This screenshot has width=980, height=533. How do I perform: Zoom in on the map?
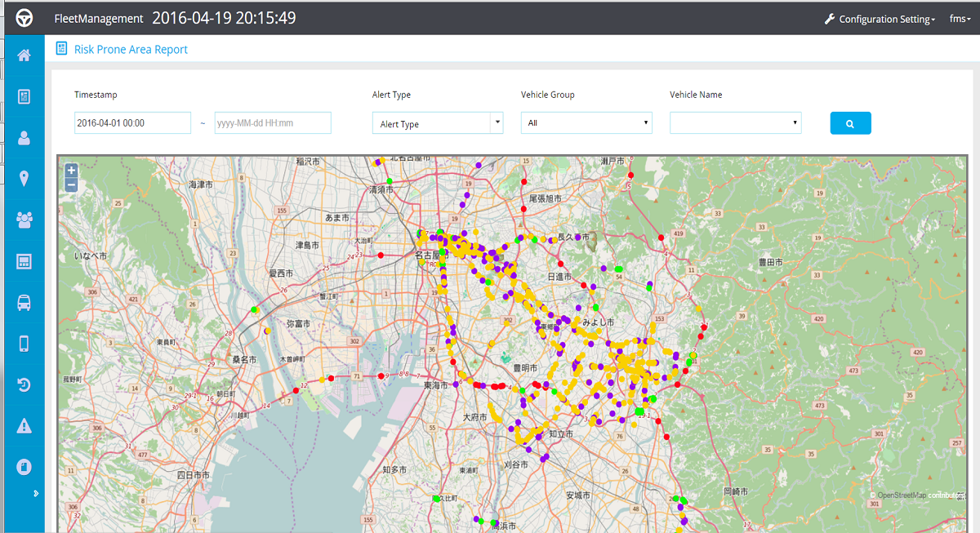71,170
